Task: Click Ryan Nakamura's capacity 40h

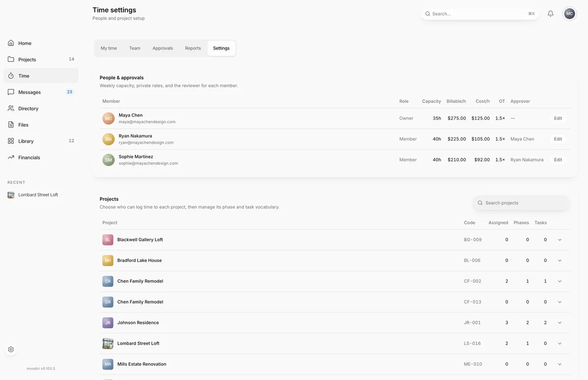Action: 437,139
